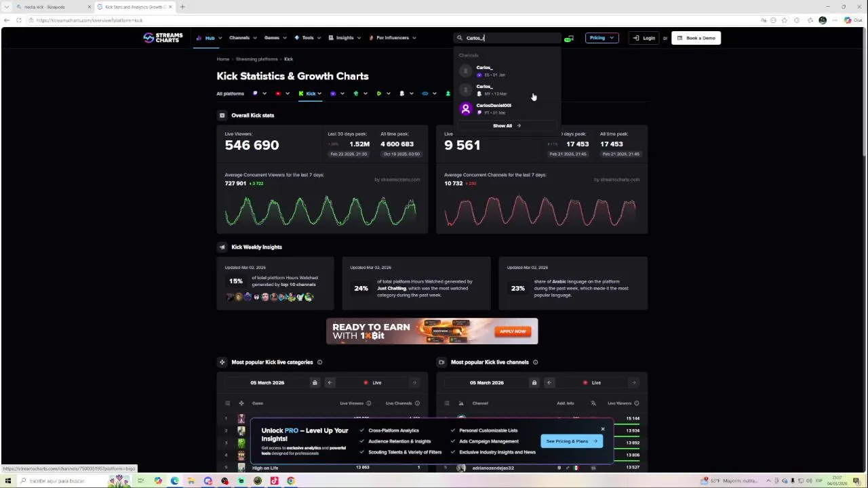Select the blue link-shaped platform icon
The height and width of the screenshot is (488, 868).
coord(425,94)
